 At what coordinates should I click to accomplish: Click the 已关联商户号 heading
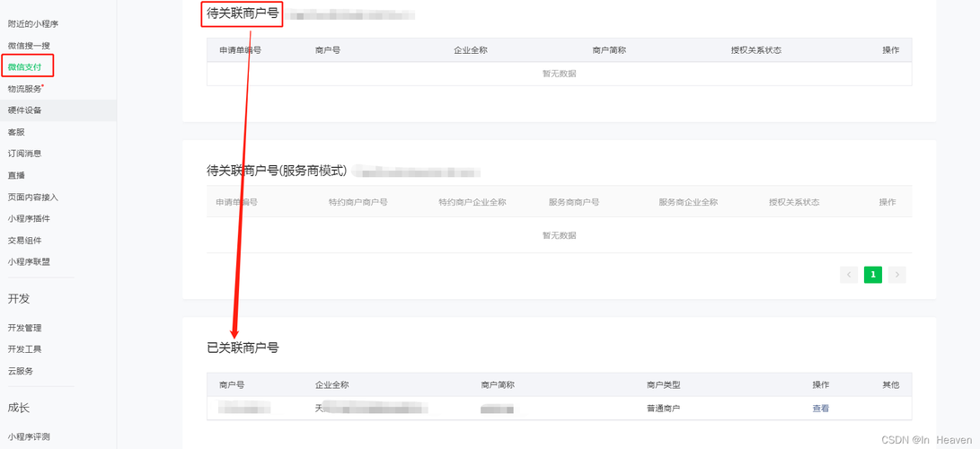click(243, 348)
